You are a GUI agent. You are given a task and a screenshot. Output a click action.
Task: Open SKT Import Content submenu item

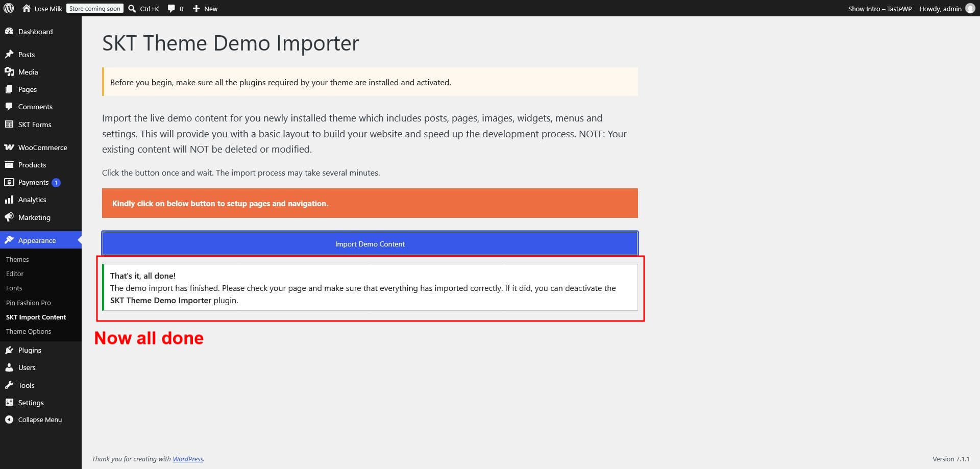tap(36, 317)
